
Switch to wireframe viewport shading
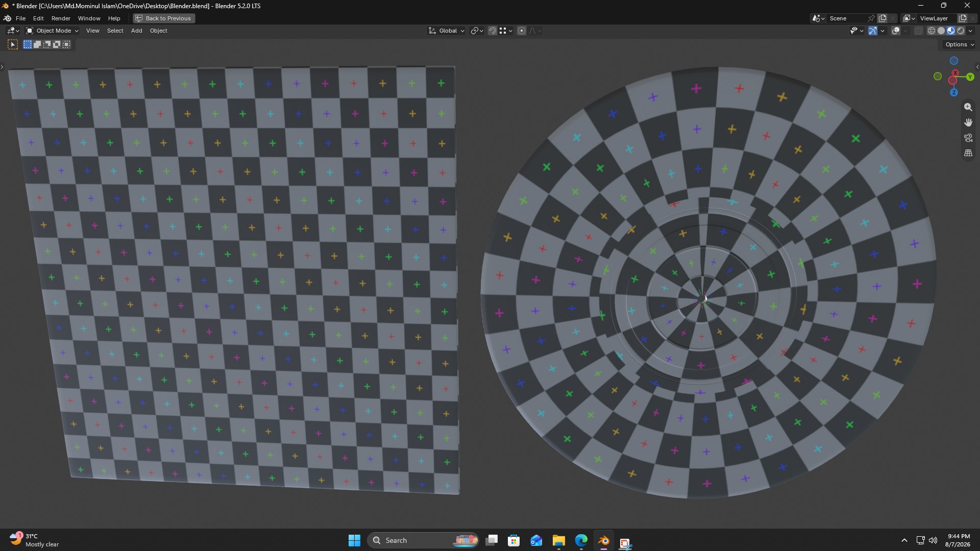(x=932, y=31)
